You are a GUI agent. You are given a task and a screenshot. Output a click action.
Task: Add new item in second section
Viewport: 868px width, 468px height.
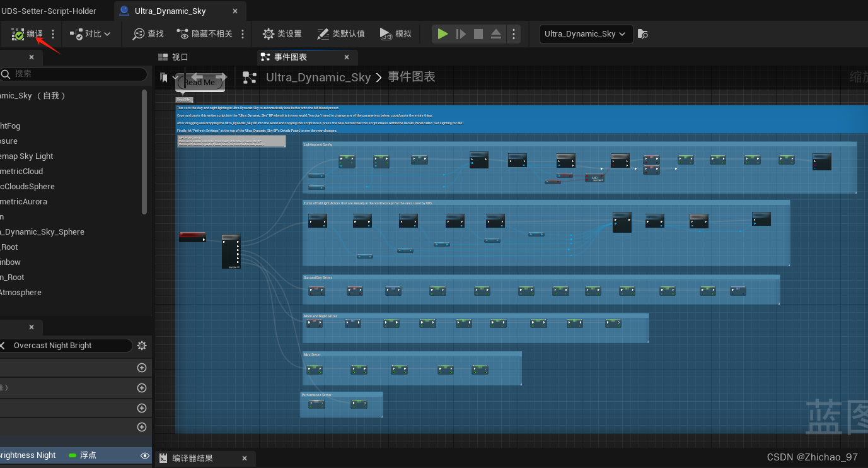point(142,388)
